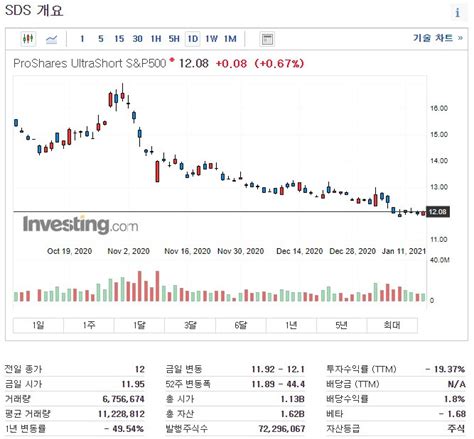The image size is (474, 439).
Task: Click the 총 시가 value 1.13B
Action: (x=293, y=399)
